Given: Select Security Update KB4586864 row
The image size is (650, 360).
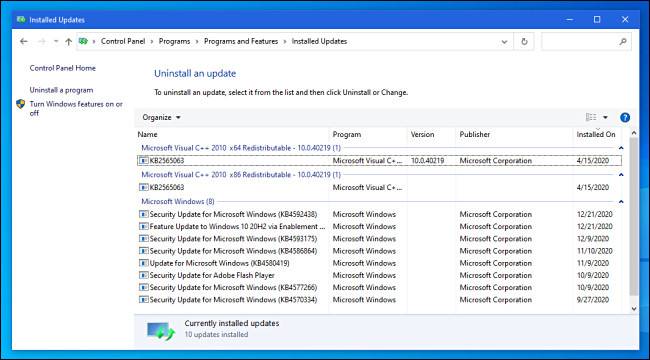Looking at the screenshot, I should point(379,251).
